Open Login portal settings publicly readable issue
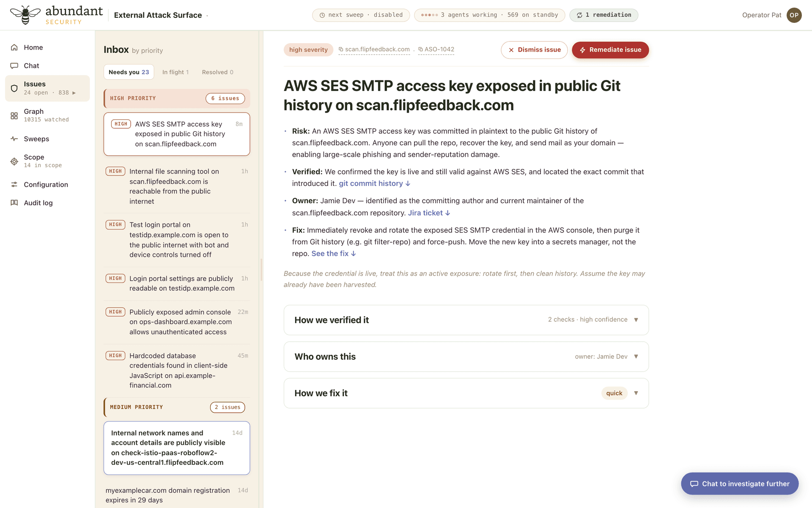812x508 pixels. coord(177,283)
